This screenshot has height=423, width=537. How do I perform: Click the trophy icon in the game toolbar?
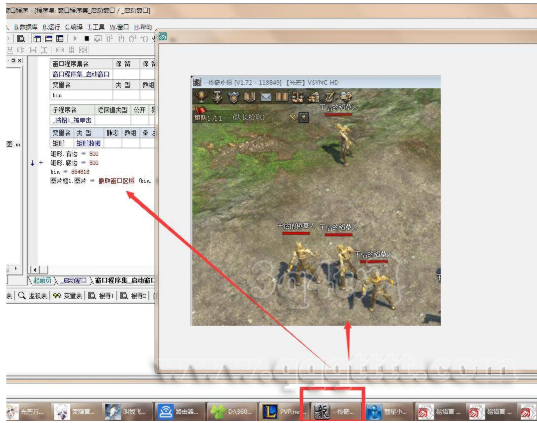click(201, 97)
